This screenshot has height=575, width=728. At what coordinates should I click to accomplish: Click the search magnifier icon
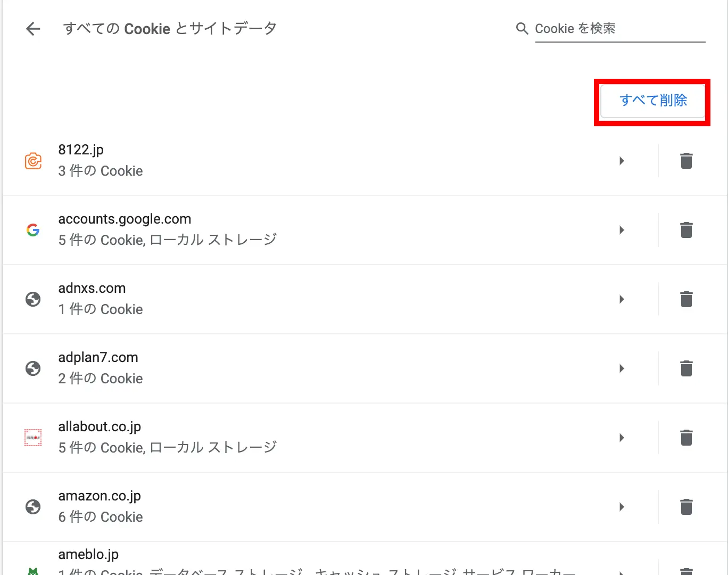[x=522, y=29]
